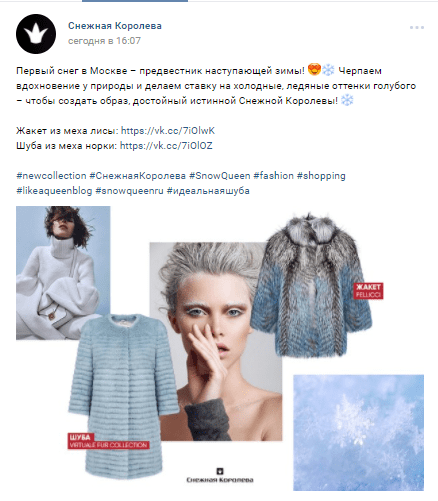
Task: Select the #fashion hashtag
Action: click(x=273, y=176)
